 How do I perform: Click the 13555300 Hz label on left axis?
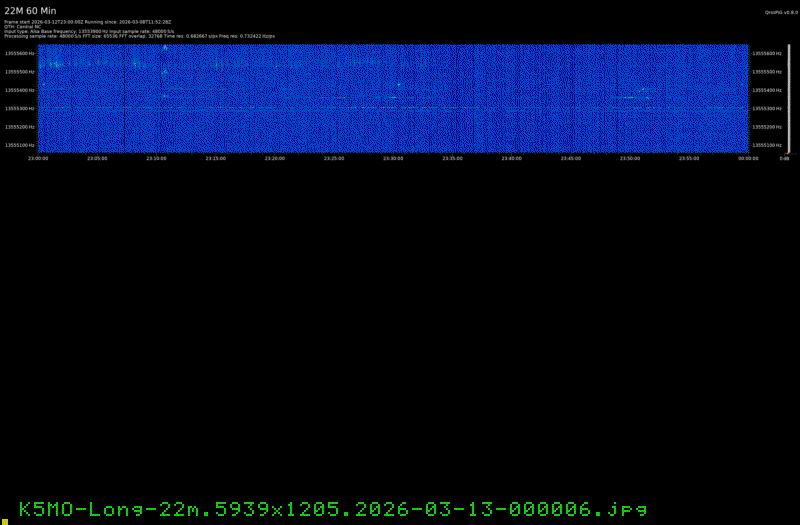tap(19, 108)
